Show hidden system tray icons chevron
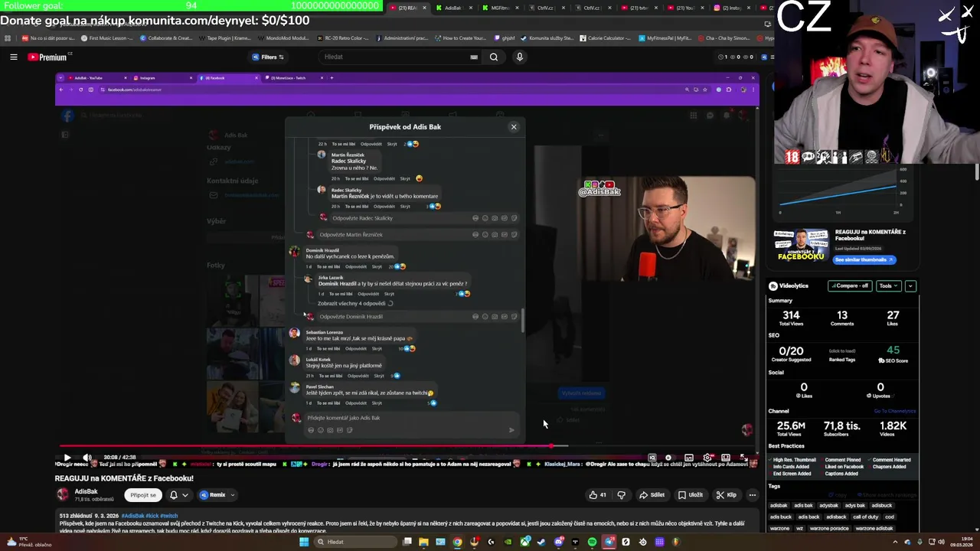Viewport: 980px width, 551px height. (x=896, y=542)
